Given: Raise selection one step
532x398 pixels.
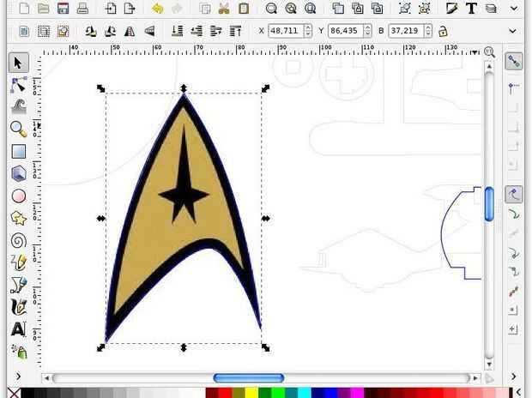Looking at the screenshot, I should point(215,31).
